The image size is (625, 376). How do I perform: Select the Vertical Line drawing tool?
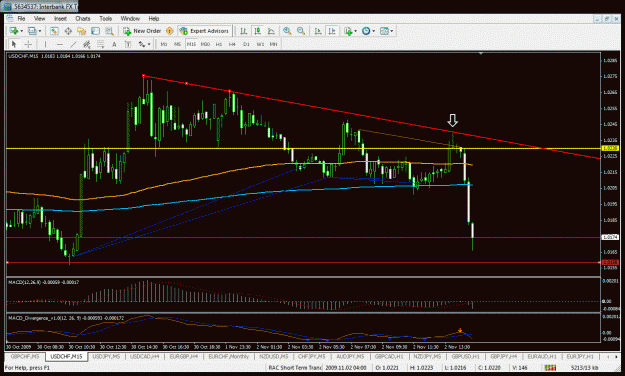point(45,44)
